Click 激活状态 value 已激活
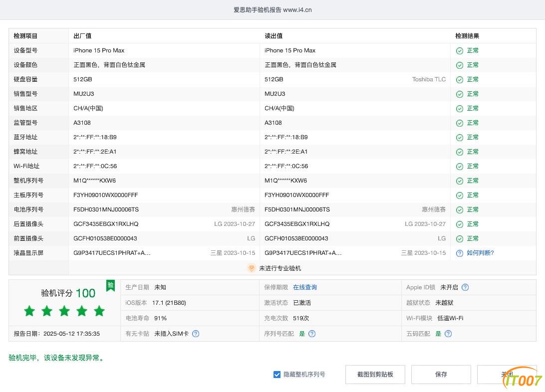545x392 pixels. click(301, 303)
